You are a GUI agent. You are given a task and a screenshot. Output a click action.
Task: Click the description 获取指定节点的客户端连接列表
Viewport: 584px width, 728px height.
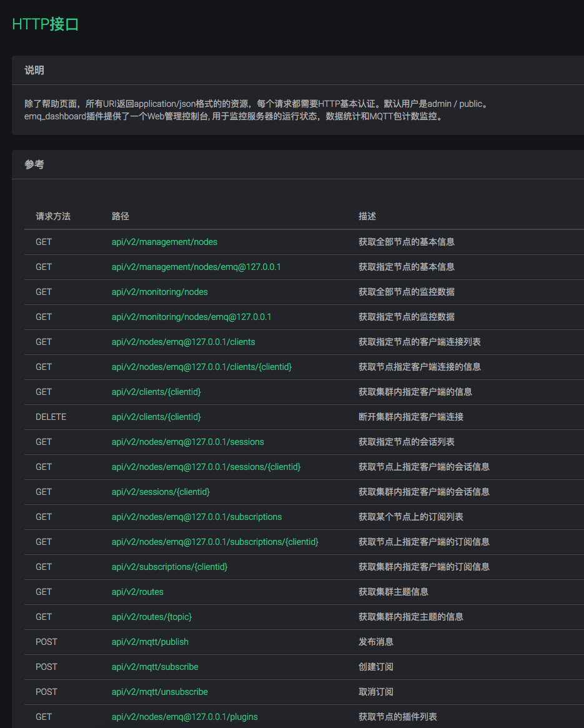point(420,342)
